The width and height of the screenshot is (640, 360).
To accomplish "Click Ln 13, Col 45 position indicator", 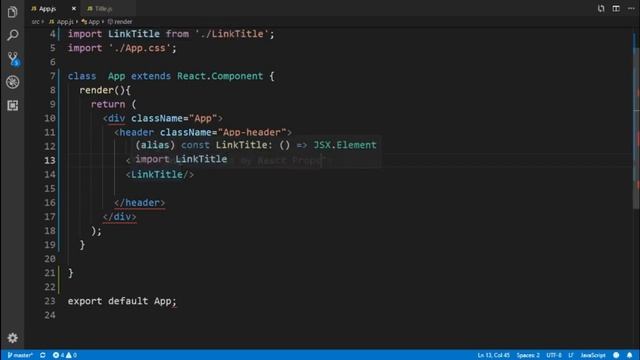I will pyautogui.click(x=493, y=355).
